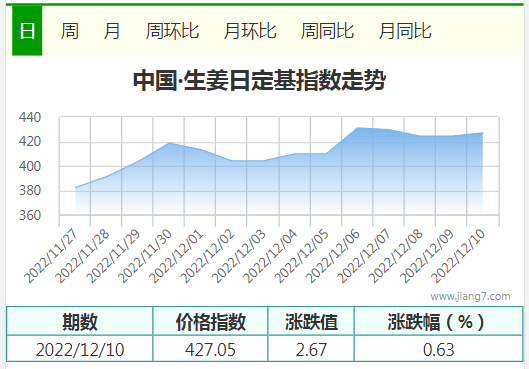The image size is (529, 369).
Task: Click the 价格指数 column header
Action: point(211,321)
